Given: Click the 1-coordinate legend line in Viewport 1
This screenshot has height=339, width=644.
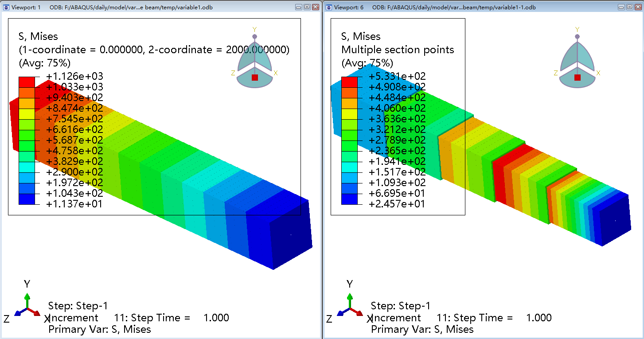Looking at the screenshot, I should click(x=154, y=50).
